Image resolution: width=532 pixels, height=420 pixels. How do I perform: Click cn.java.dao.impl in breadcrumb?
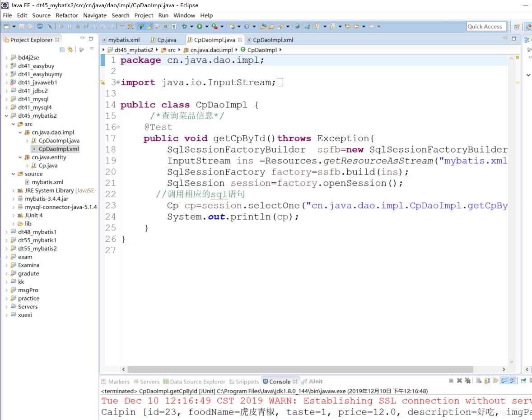pos(208,50)
